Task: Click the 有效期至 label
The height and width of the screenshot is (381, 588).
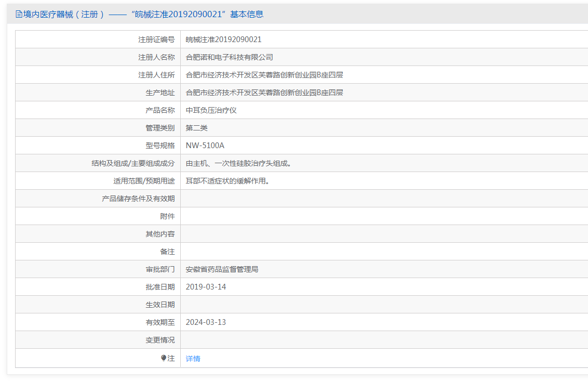Action: pyautogui.click(x=160, y=322)
